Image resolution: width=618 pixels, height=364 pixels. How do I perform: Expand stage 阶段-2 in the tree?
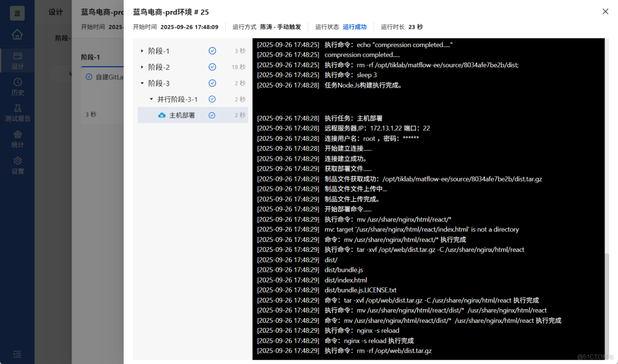click(142, 67)
